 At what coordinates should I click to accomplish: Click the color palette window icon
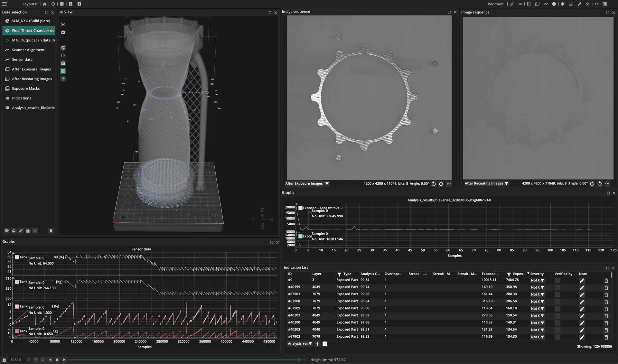[563, 4]
